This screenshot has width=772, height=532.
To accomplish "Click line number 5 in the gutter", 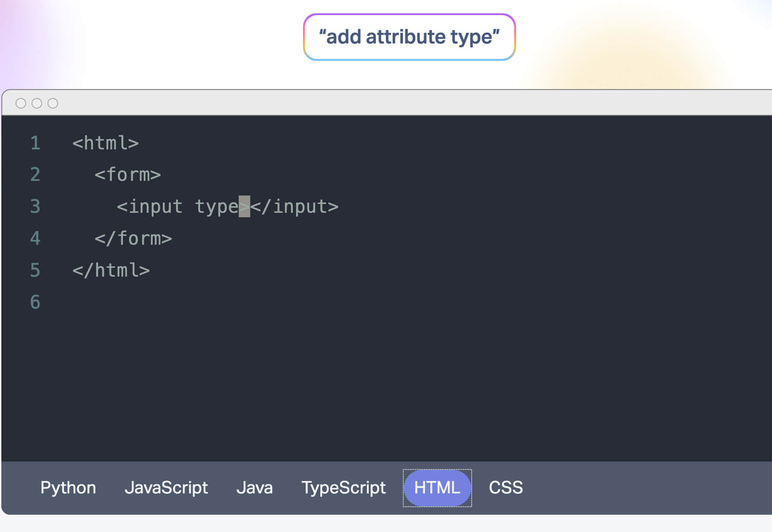I will click(35, 270).
